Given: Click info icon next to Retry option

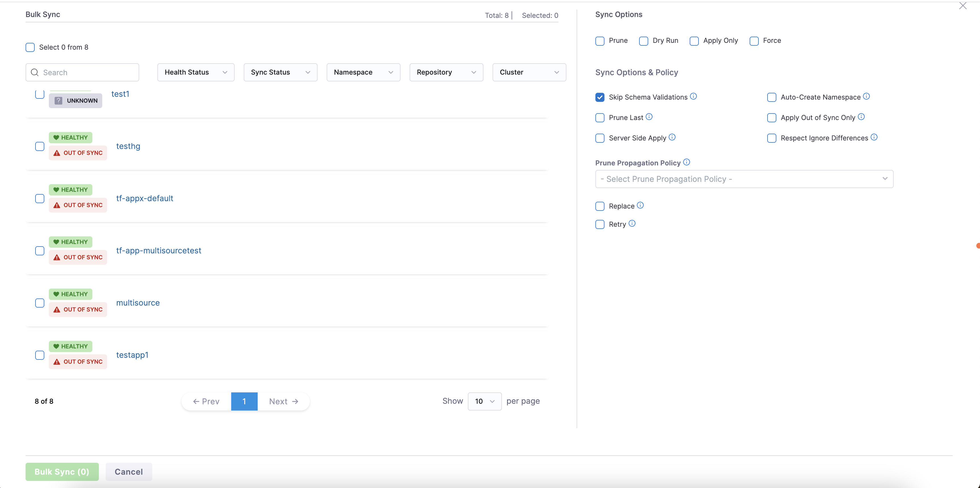Looking at the screenshot, I should tap(632, 224).
